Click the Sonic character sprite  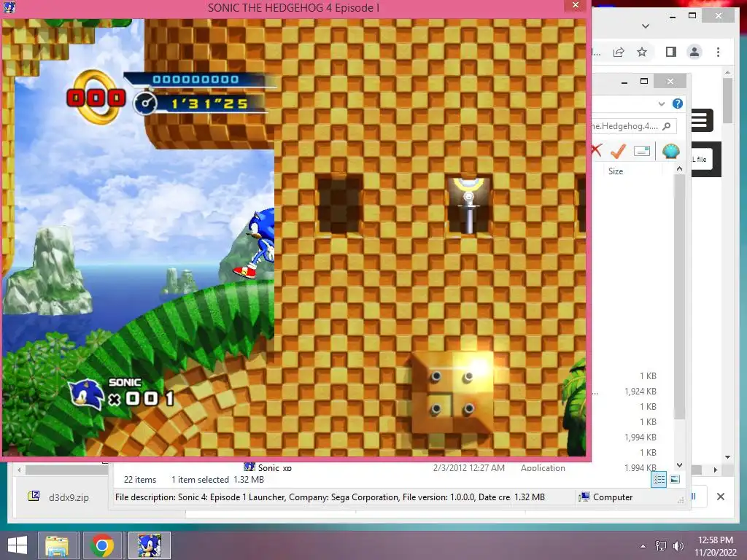coord(256,243)
